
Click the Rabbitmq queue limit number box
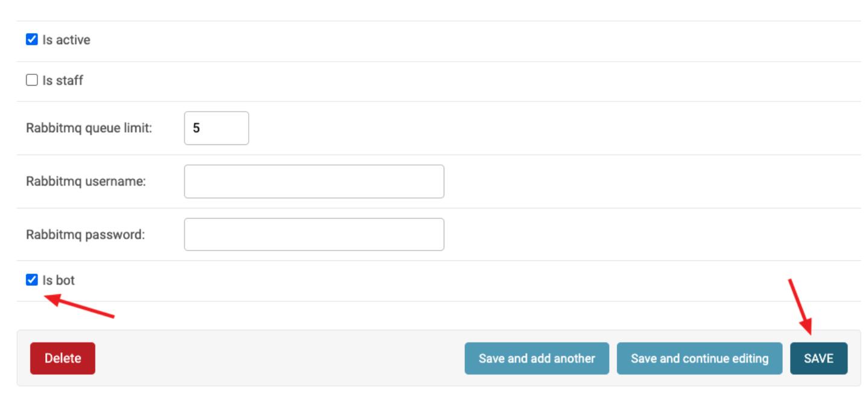pyautogui.click(x=216, y=128)
